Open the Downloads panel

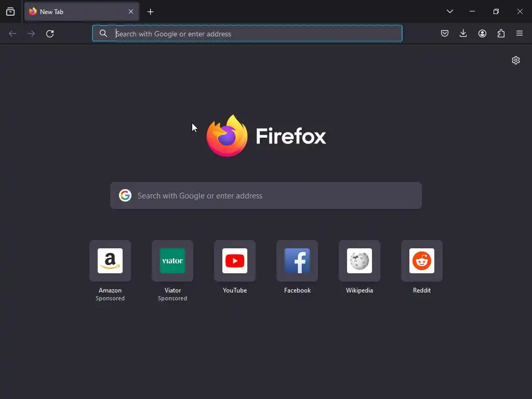coord(463,33)
